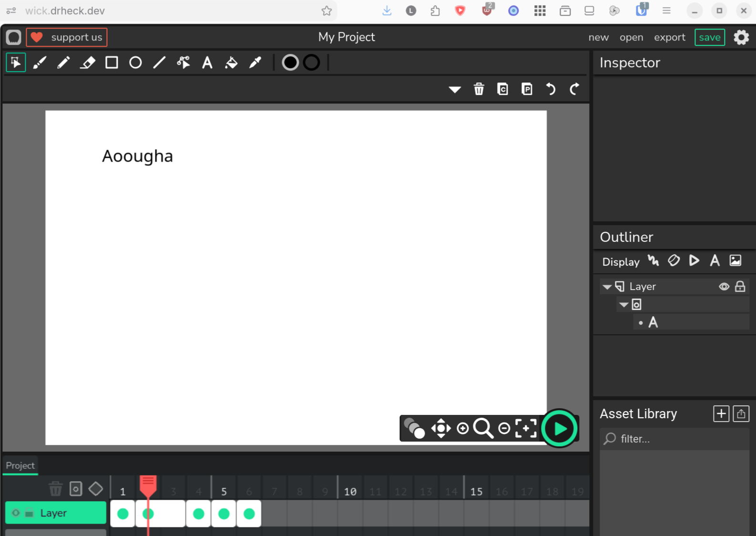Undo the last action
Viewport: 756px width, 536px height.
pos(551,89)
